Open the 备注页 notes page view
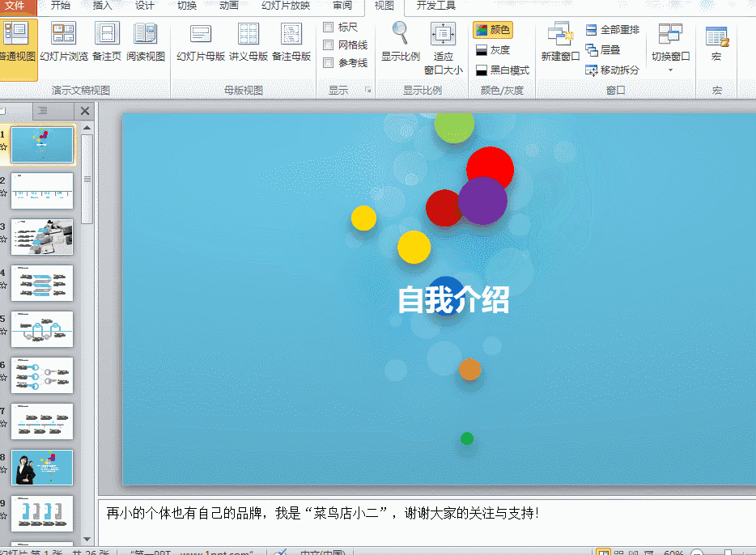The height and width of the screenshot is (555, 756). (x=106, y=44)
